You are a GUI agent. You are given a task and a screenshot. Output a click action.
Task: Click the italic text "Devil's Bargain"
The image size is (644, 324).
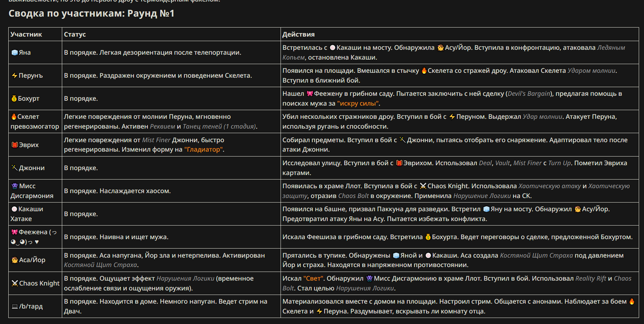pyautogui.click(x=529, y=94)
